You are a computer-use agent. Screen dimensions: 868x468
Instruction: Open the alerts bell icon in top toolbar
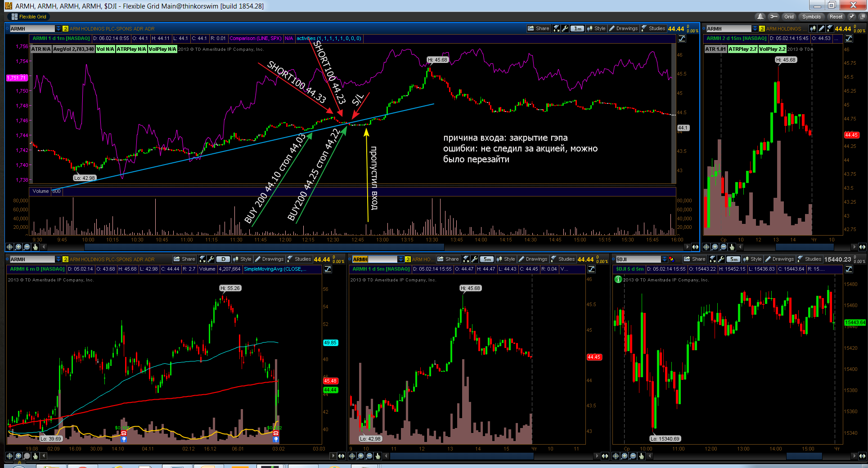click(760, 17)
